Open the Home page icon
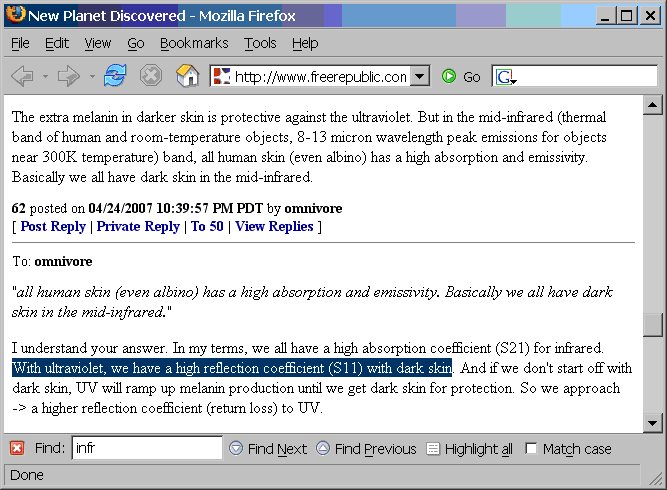Viewport: 667px width, 490px height. 188,76
